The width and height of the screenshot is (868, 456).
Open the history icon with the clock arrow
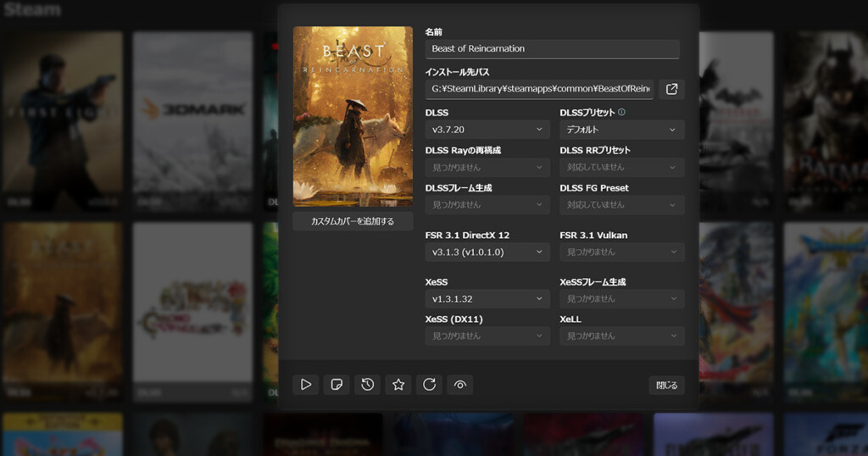click(x=368, y=385)
